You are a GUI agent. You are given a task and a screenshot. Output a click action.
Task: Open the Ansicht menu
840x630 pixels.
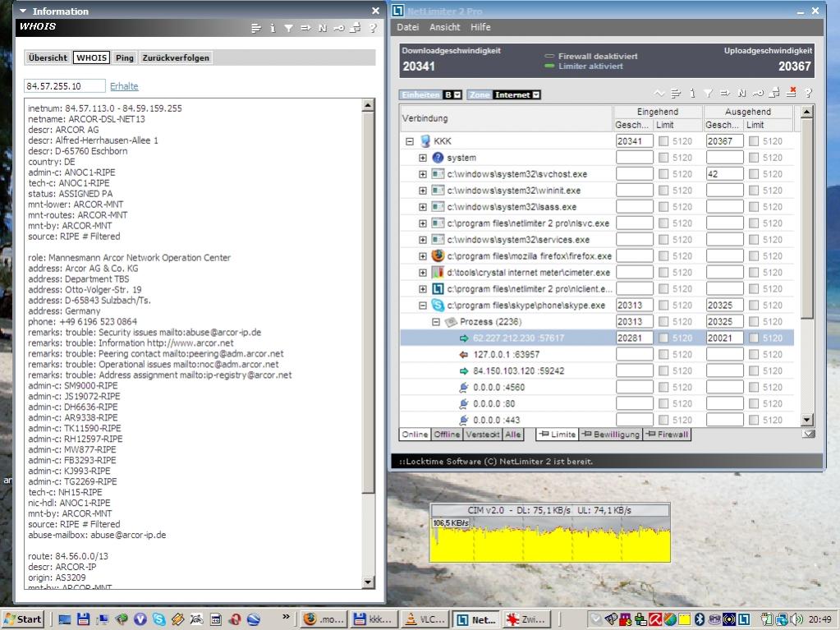445,27
